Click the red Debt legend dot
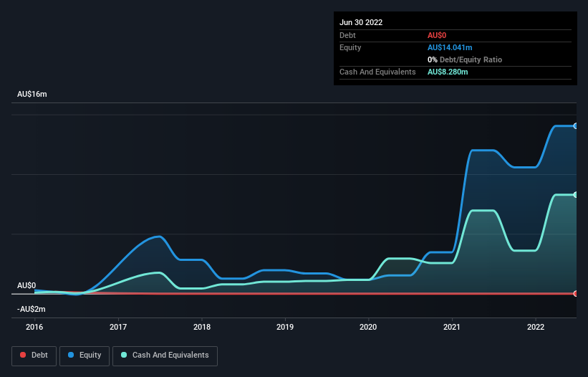Image resolution: width=588 pixels, height=377 pixels. coord(23,355)
